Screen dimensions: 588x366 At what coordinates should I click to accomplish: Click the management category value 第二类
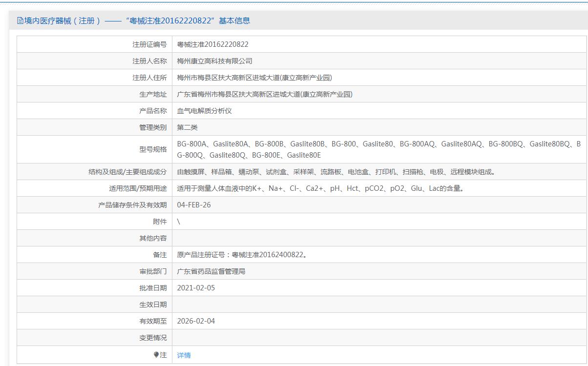[187, 127]
